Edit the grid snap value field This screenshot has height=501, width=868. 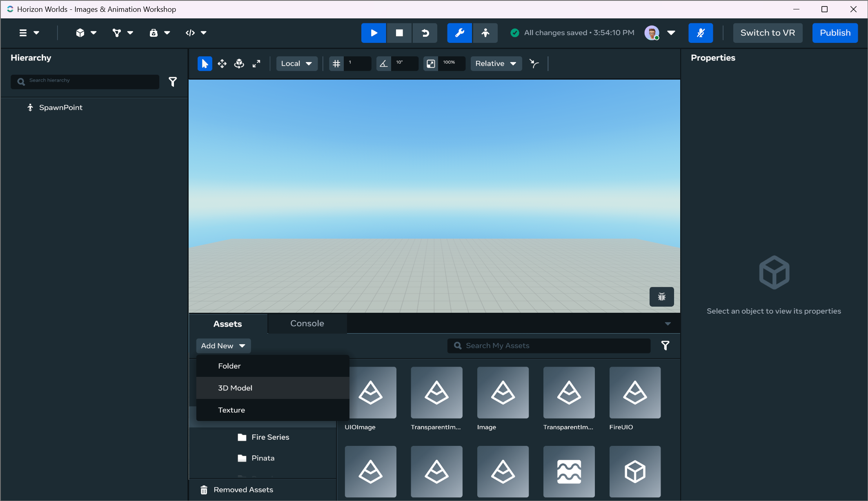tap(358, 64)
